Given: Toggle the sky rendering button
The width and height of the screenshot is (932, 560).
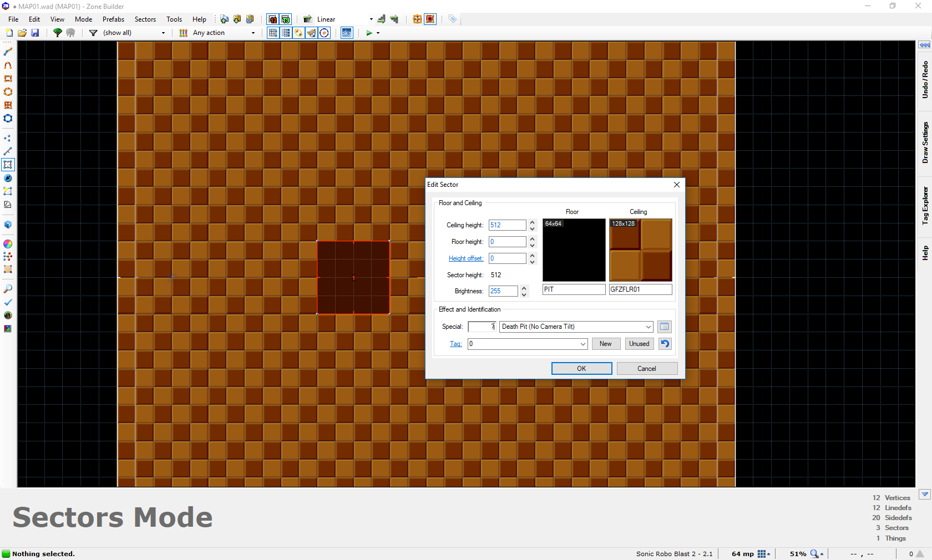Looking at the screenshot, I should [x=346, y=33].
